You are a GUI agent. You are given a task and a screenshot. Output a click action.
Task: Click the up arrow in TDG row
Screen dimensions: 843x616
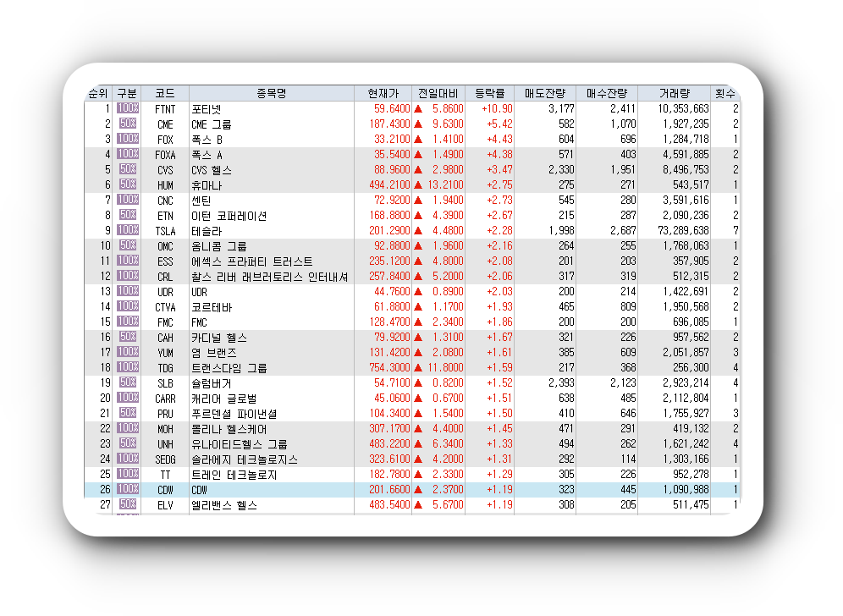pos(418,368)
